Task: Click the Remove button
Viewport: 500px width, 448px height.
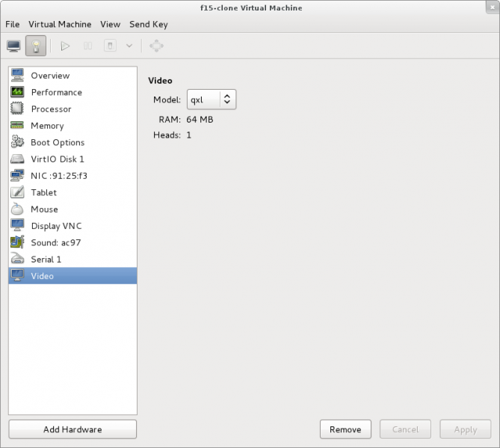Action: pos(345,429)
